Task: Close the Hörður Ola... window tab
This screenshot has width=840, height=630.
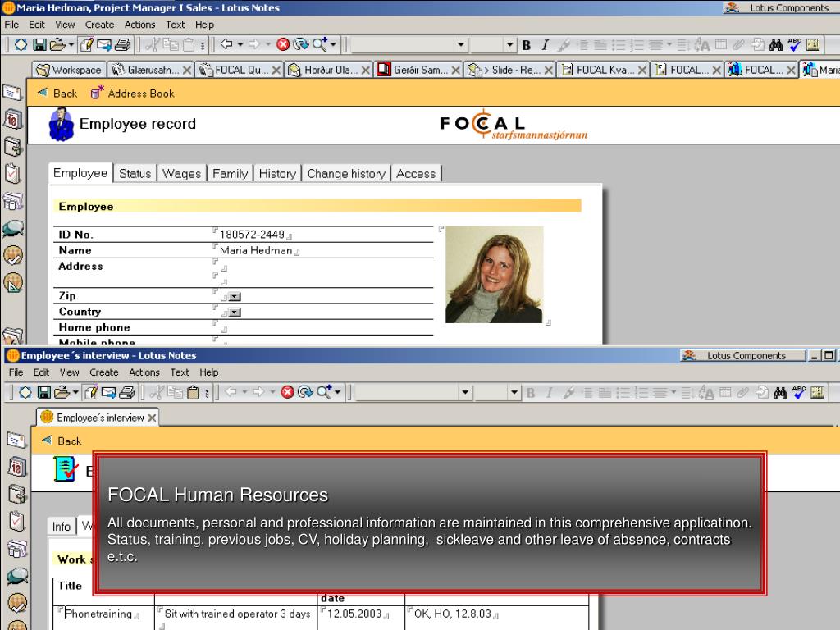Action: click(x=365, y=71)
